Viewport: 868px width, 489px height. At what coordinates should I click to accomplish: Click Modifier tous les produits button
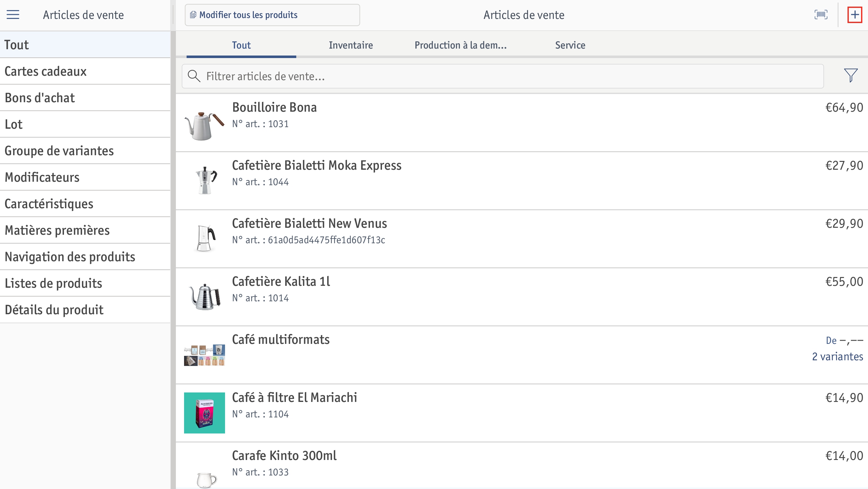(272, 15)
